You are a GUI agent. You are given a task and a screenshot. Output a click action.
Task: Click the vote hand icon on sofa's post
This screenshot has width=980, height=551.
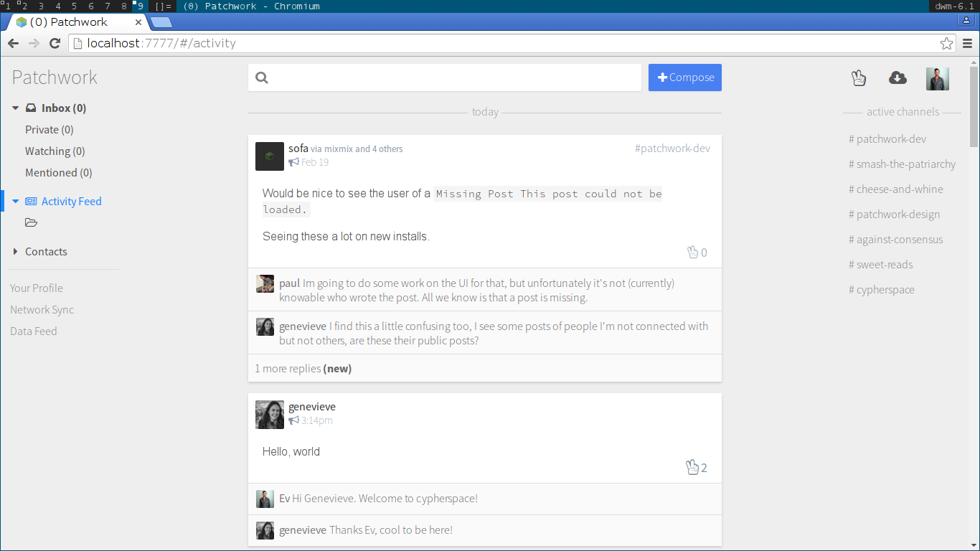pyautogui.click(x=692, y=252)
